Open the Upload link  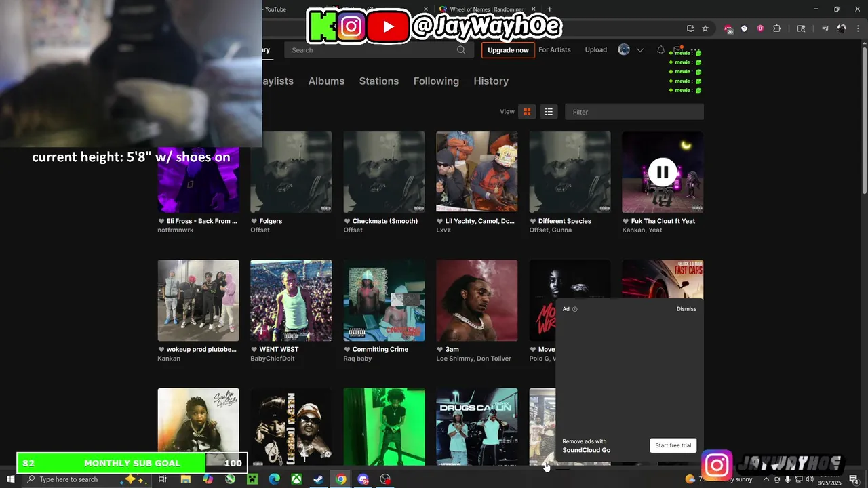(x=596, y=49)
